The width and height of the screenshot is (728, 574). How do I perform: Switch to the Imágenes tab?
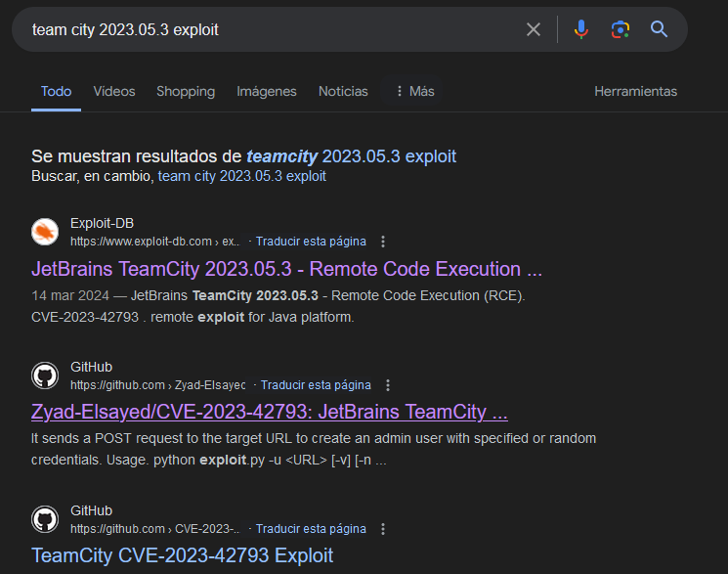point(267,92)
